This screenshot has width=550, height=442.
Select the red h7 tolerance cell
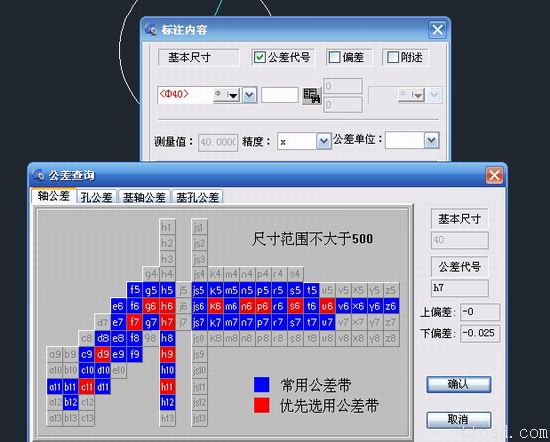click(x=167, y=322)
